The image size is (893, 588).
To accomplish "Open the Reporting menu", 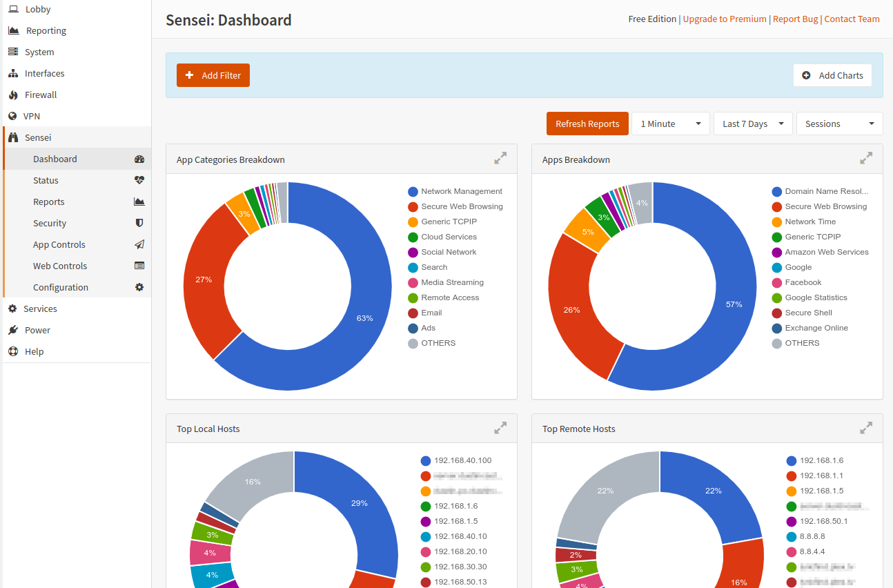I will click(x=76, y=30).
